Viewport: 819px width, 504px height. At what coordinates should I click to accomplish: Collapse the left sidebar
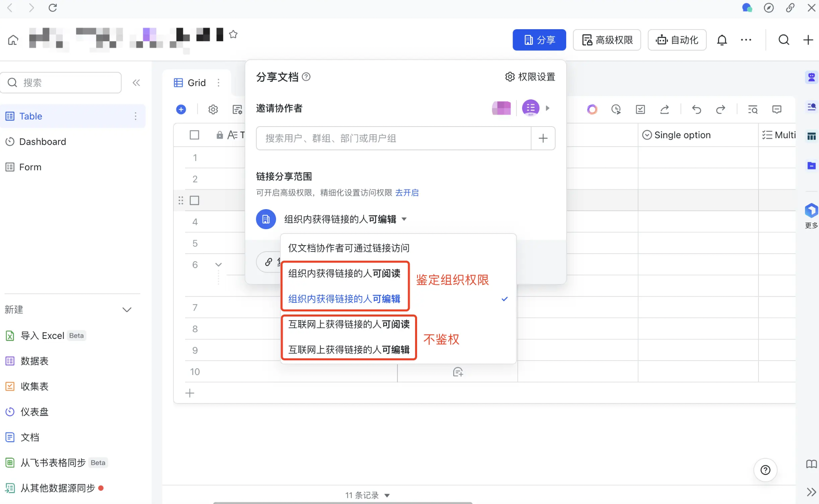136,83
